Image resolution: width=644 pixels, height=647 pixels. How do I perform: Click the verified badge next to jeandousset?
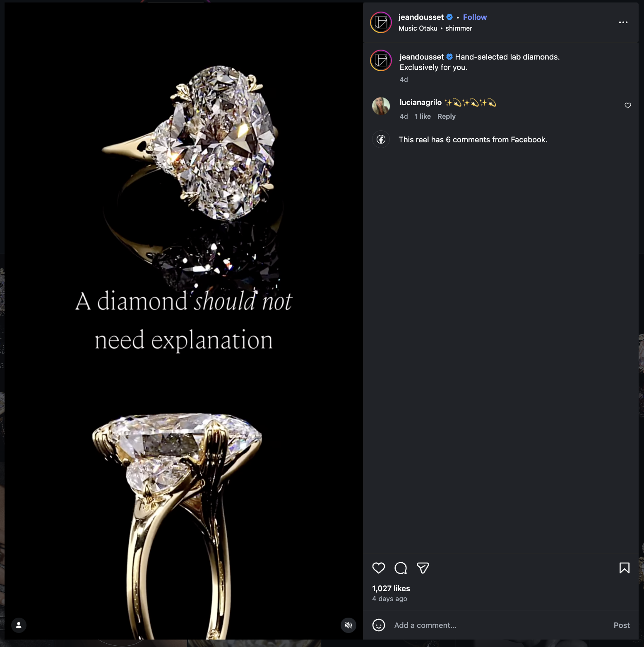[449, 17]
